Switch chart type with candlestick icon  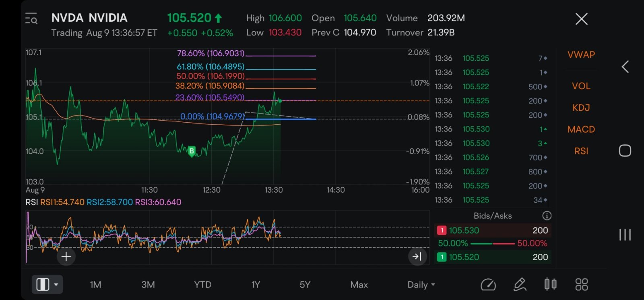coord(550,284)
